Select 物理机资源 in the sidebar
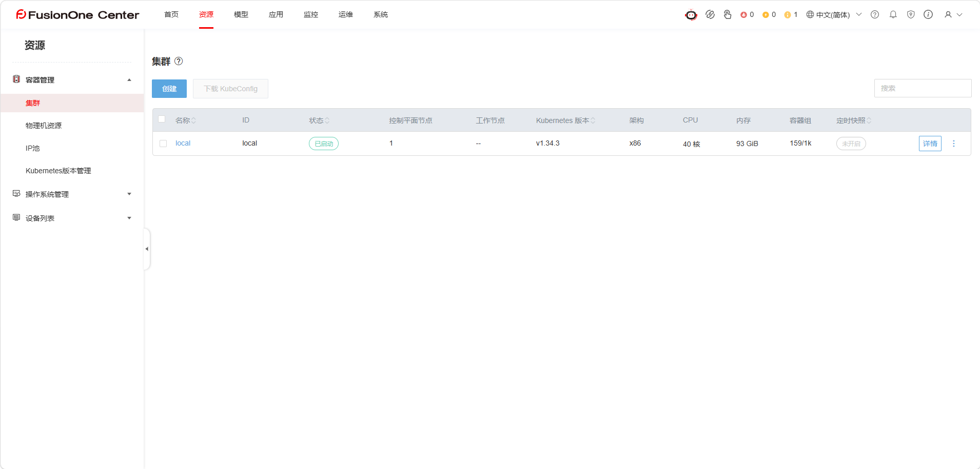The height and width of the screenshot is (469, 980). [x=44, y=126]
